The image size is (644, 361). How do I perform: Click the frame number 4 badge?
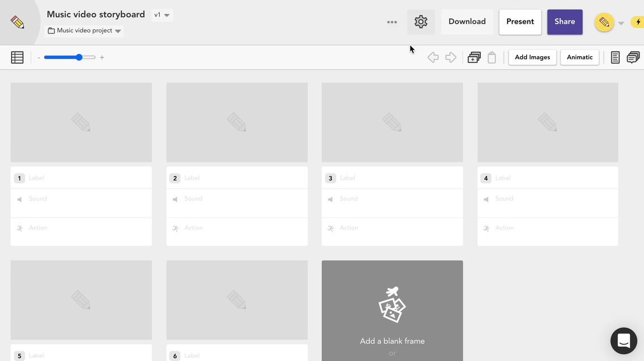[x=486, y=178]
